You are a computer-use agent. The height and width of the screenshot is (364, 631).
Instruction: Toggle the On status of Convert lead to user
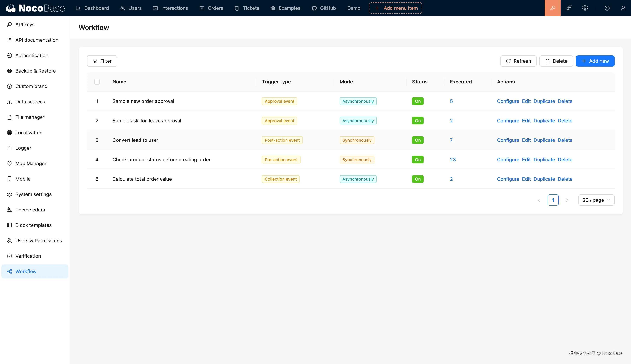(x=418, y=140)
